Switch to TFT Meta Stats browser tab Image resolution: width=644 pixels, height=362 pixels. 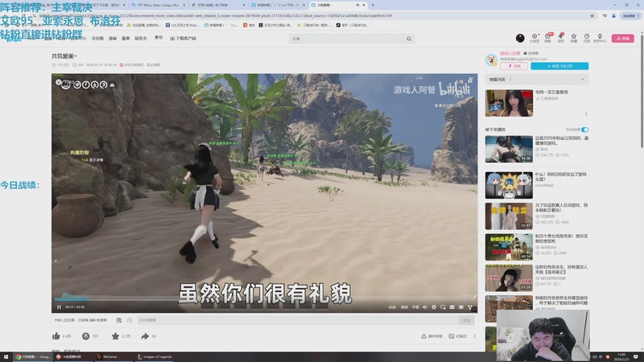[158, 5]
